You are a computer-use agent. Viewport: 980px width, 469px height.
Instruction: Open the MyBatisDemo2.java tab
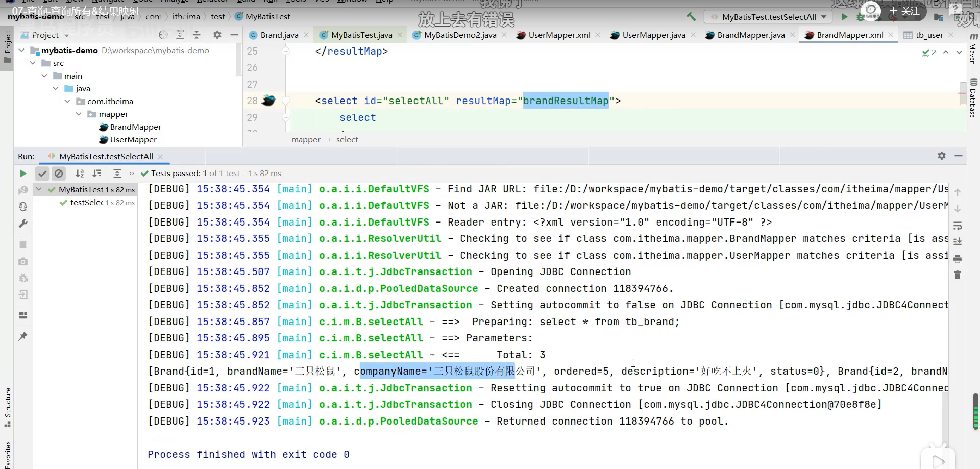pos(459,35)
